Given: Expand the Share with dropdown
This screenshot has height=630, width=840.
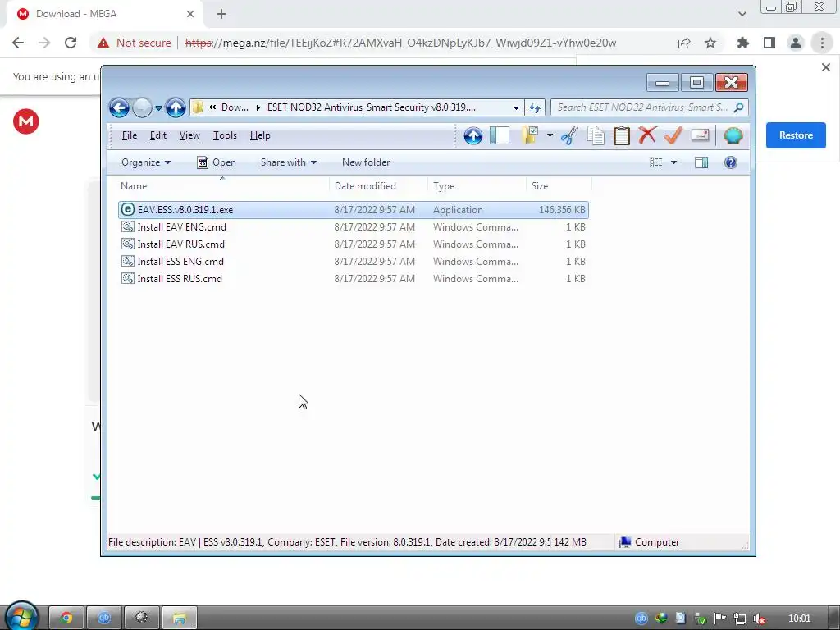Looking at the screenshot, I should click(288, 162).
